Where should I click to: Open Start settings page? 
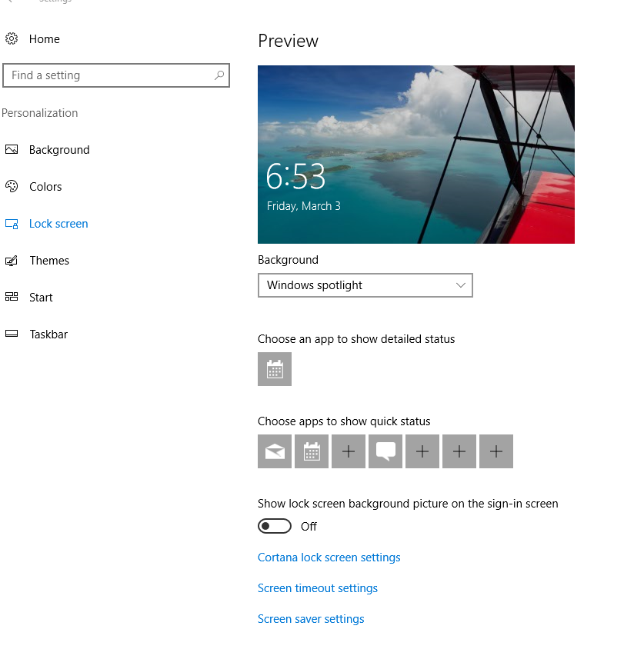[41, 297]
